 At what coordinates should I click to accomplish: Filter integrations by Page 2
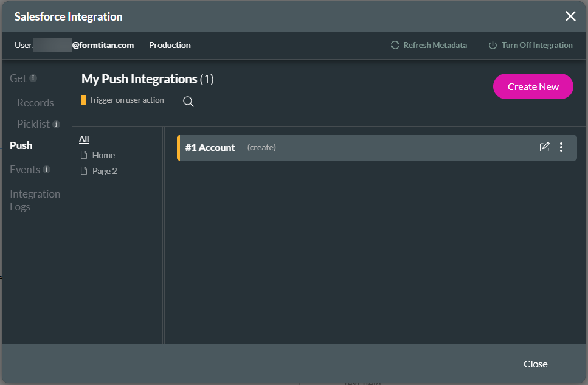pyautogui.click(x=105, y=171)
